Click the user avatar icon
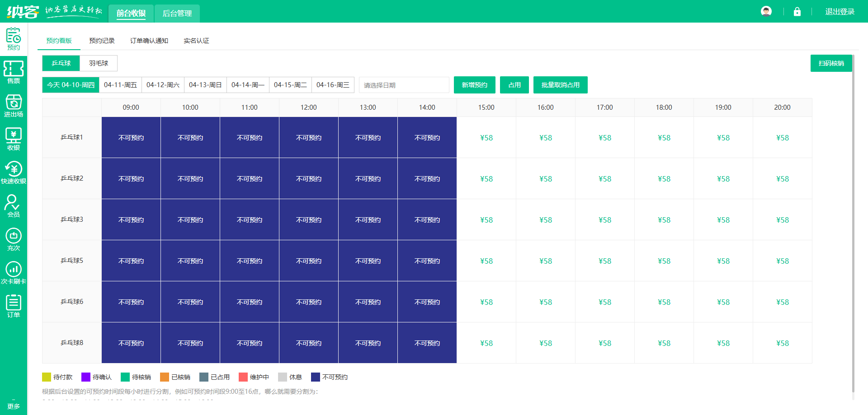The height and width of the screenshot is (415, 868). pos(766,11)
